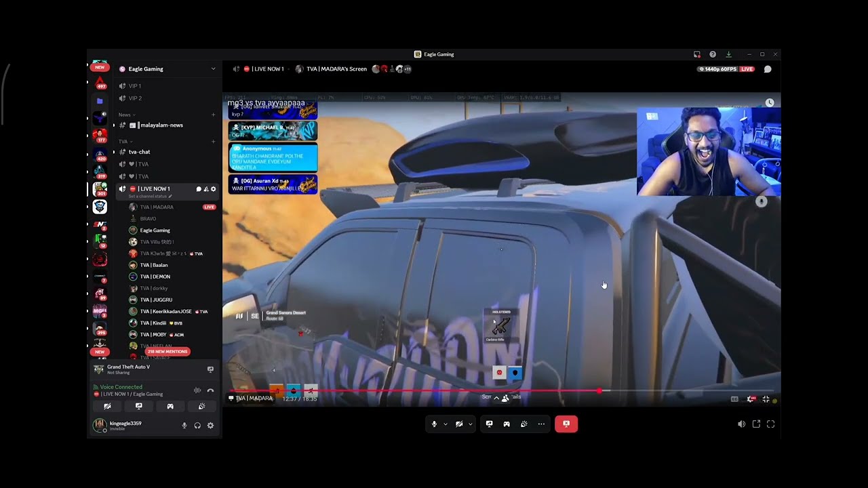Open the soundboard in the voice panel
Image resolution: width=868 pixels, height=488 pixels.
click(201, 407)
